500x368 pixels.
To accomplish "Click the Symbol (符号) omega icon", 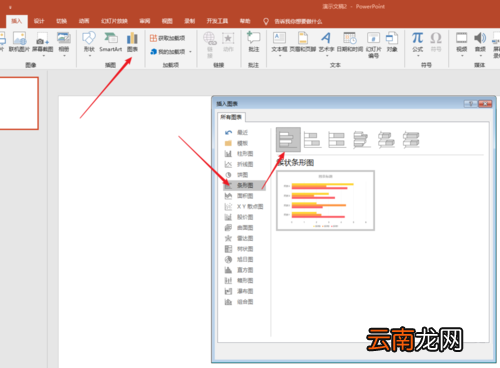I will tap(436, 38).
